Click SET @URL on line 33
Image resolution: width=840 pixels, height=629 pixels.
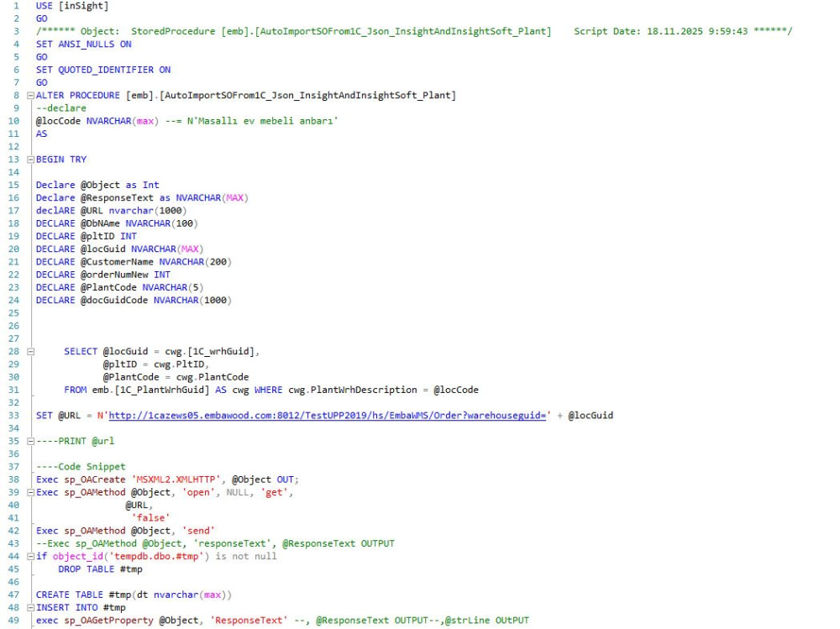point(59,416)
